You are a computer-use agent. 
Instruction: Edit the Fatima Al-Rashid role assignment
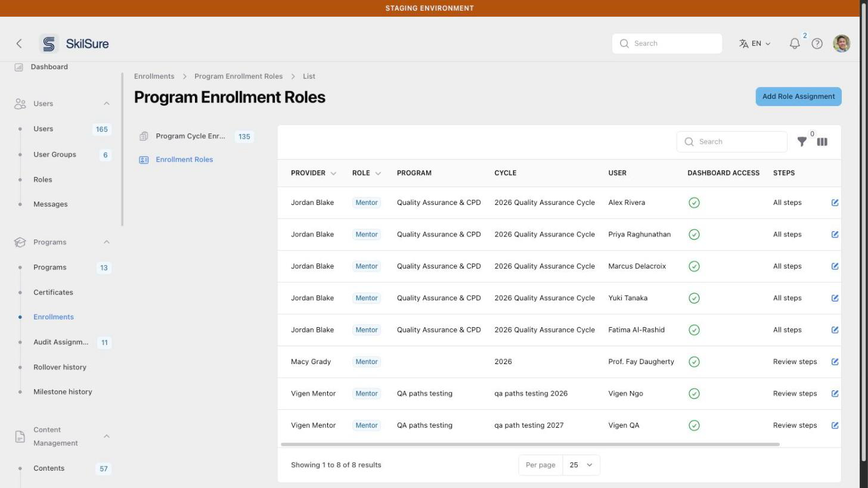click(835, 330)
